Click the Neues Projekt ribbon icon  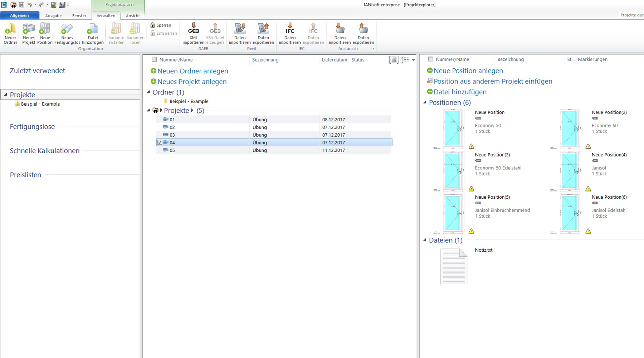[x=29, y=29]
